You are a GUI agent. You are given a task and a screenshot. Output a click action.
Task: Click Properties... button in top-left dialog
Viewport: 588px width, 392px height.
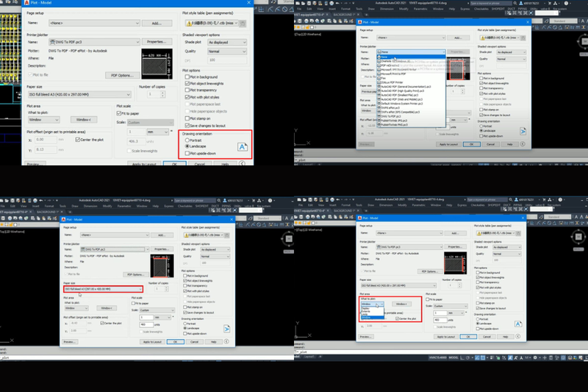point(157,42)
